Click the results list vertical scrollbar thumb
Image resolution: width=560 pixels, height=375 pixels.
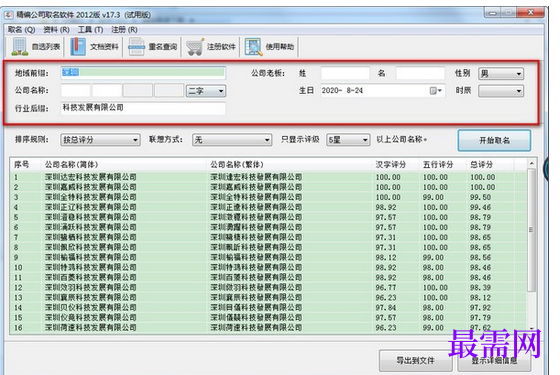[531, 230]
